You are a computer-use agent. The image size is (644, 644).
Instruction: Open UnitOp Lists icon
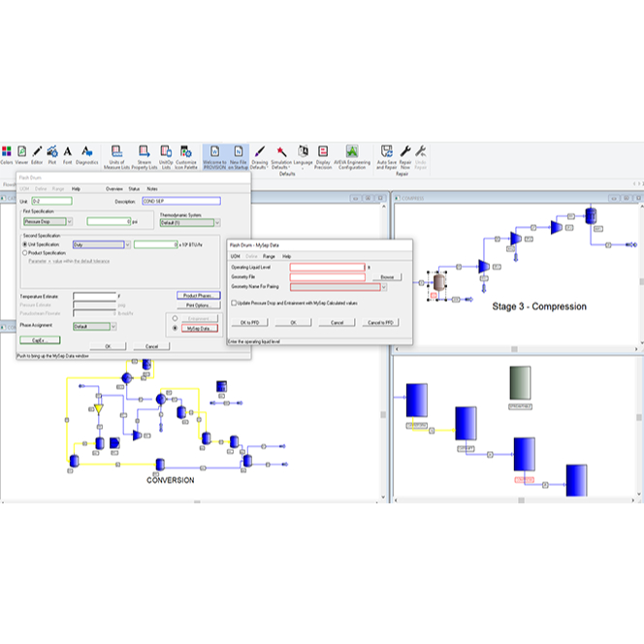click(166, 157)
